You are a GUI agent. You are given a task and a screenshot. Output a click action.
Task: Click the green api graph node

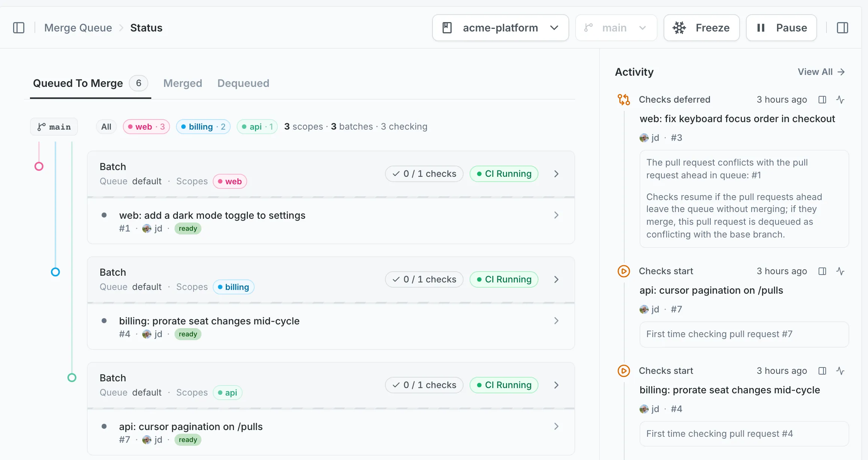72,378
